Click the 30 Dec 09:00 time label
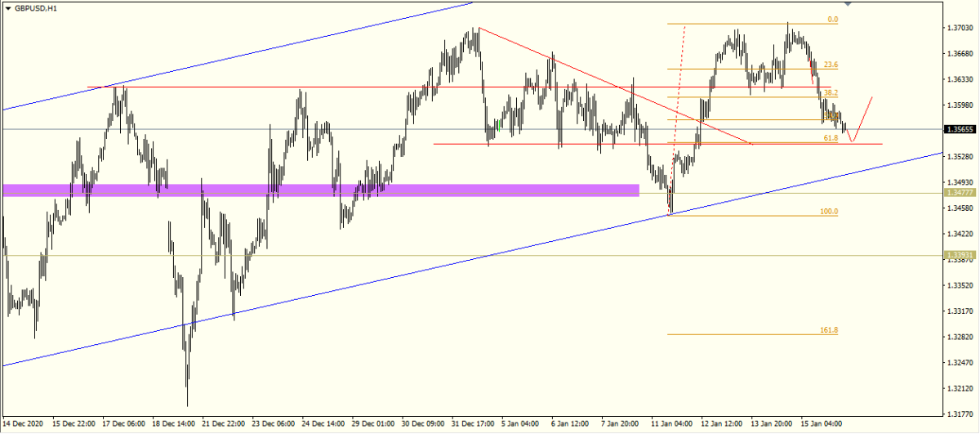This screenshot has width=980, height=434. [x=423, y=424]
